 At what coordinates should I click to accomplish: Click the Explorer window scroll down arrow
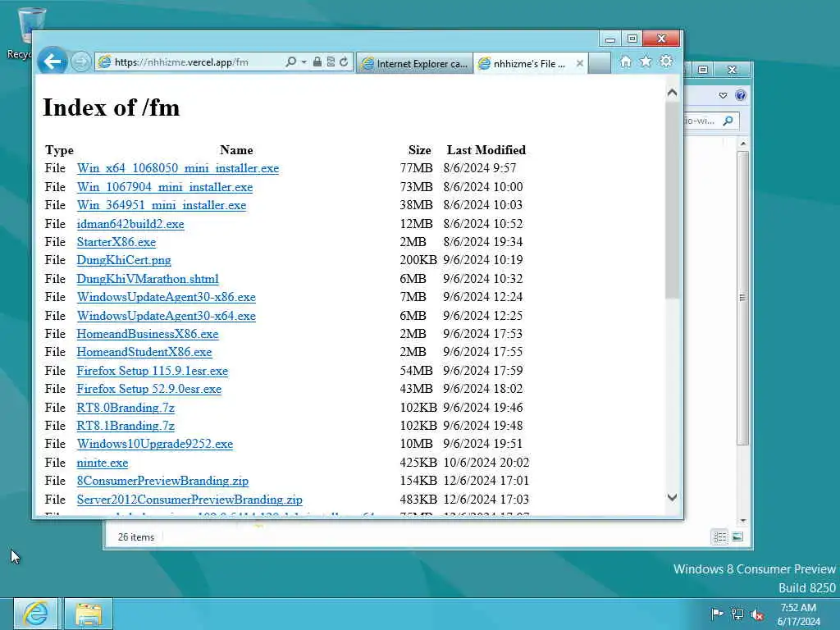(743, 521)
